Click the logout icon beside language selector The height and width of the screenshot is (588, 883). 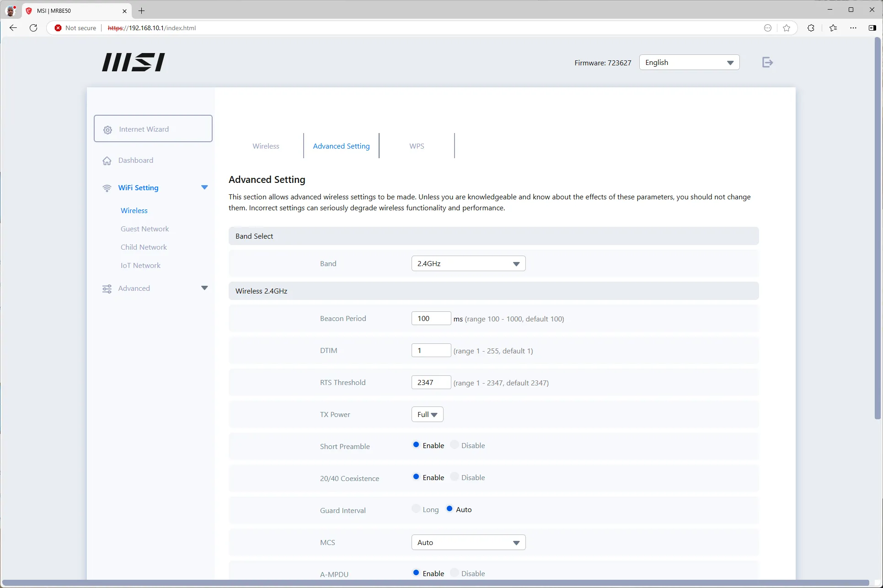[x=767, y=62]
